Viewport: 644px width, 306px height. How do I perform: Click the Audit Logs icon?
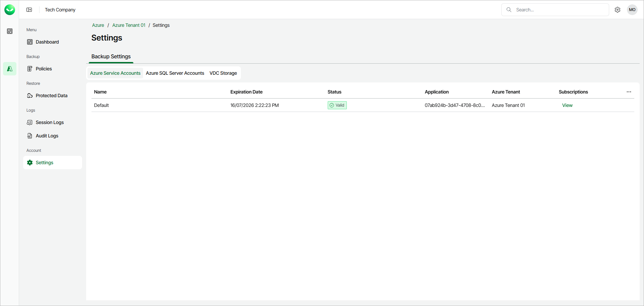click(30, 136)
